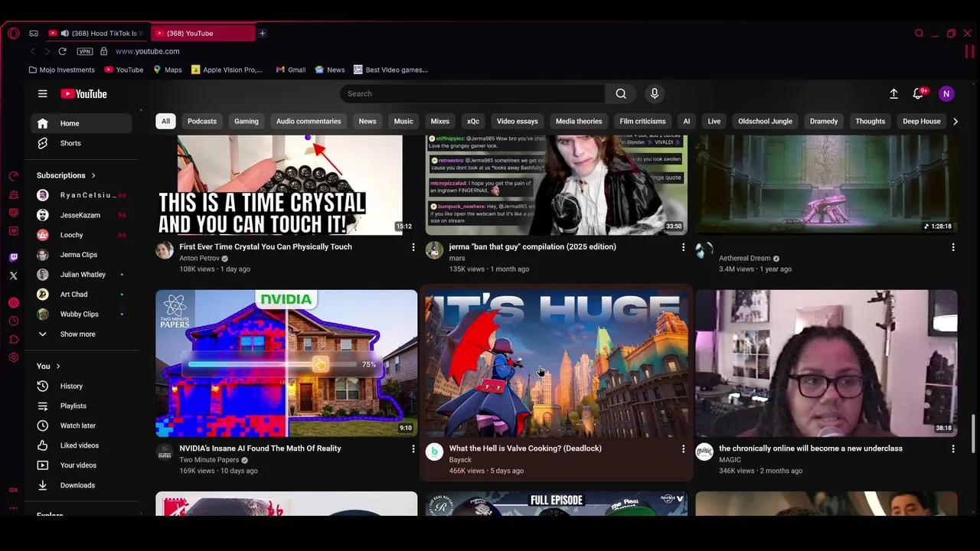
Task: Reload the page with the refresh icon
Action: 62,51
